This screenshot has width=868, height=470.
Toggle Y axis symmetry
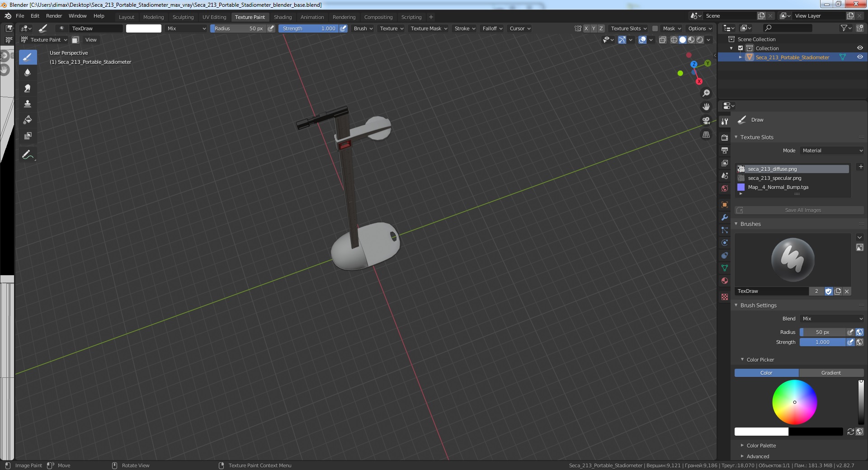pos(594,28)
